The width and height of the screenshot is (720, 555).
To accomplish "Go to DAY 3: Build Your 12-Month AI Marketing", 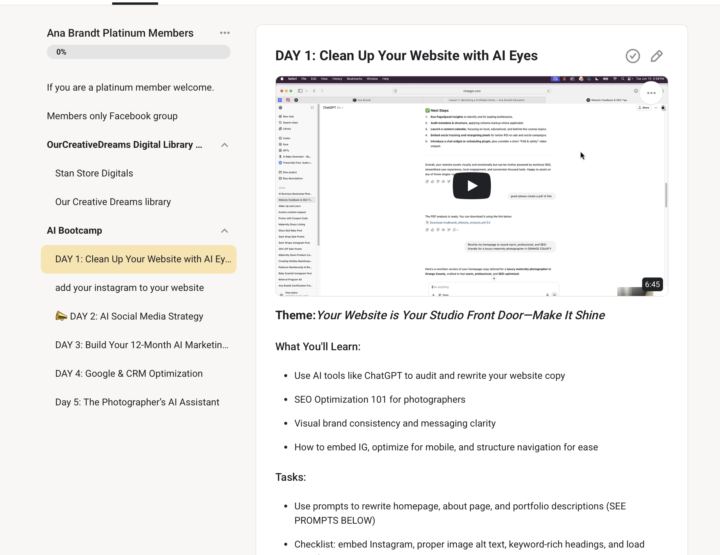I will tap(143, 345).
